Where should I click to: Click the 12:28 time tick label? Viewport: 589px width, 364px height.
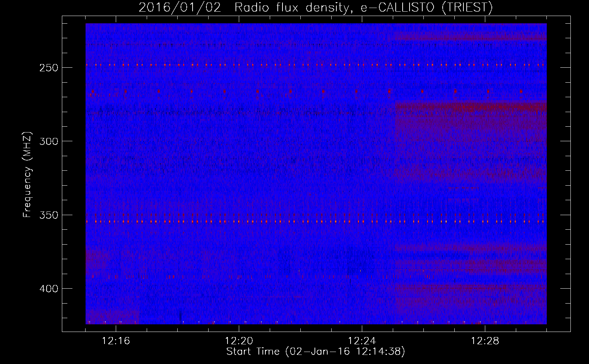[485, 341]
